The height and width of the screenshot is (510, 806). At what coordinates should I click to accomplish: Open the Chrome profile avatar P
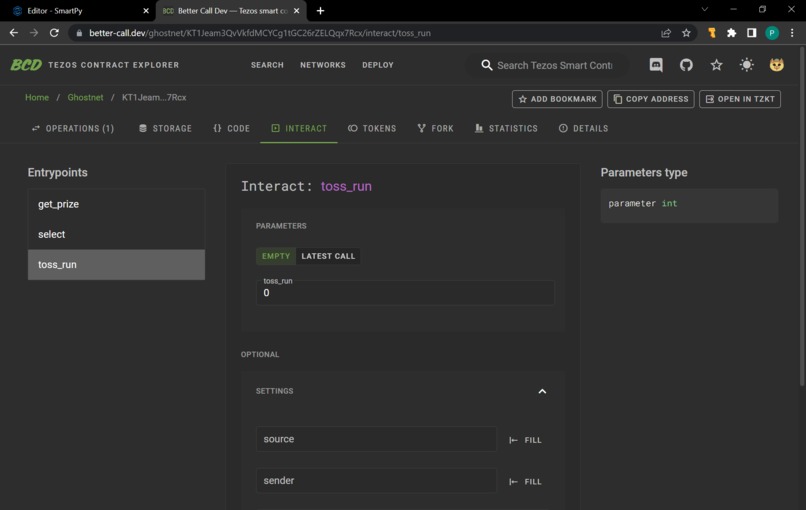[x=772, y=33]
